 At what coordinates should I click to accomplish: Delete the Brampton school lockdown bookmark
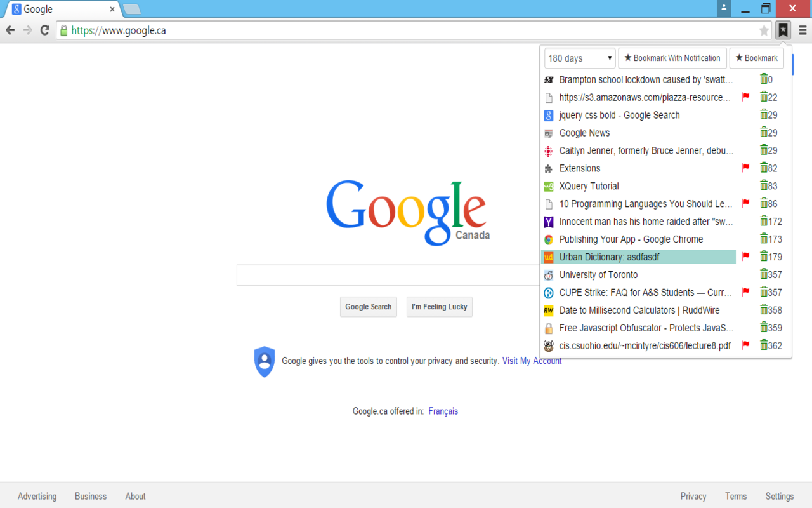(x=764, y=79)
